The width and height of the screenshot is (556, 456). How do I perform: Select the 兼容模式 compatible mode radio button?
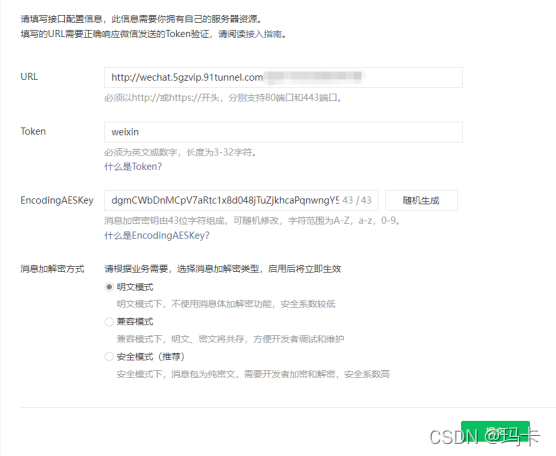coord(109,322)
